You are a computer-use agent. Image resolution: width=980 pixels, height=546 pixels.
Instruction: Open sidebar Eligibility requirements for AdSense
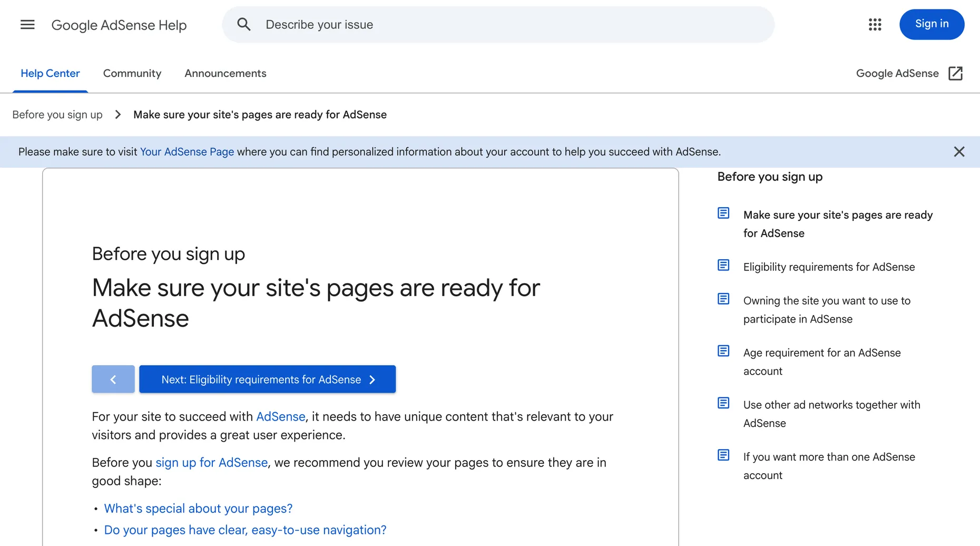(x=829, y=267)
